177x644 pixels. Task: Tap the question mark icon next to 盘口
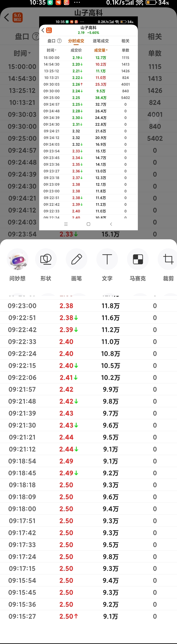[36, 37]
